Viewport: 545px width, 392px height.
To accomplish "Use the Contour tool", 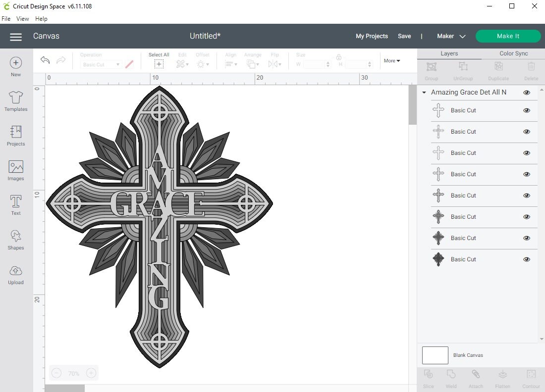I will click(531, 378).
